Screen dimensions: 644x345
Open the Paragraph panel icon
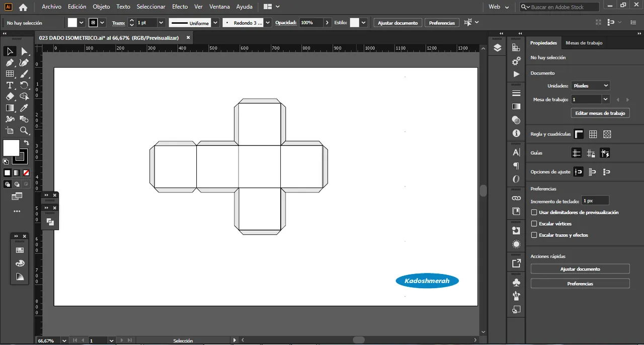[516, 166]
